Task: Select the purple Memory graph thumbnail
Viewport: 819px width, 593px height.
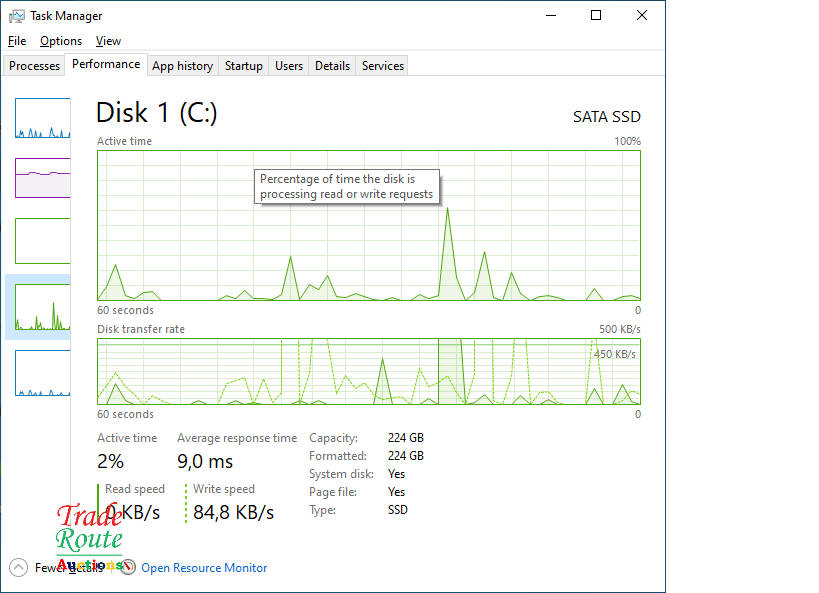Action: [43, 178]
